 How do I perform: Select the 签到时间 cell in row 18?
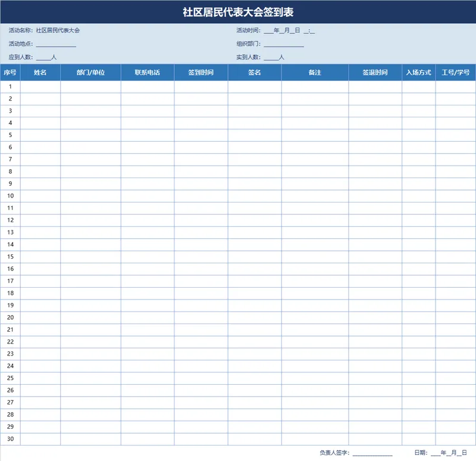(201, 293)
